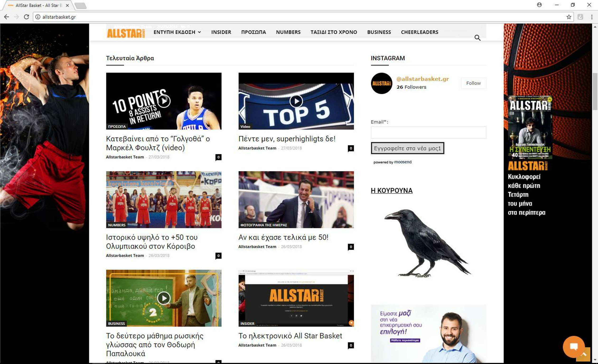Open a new browser tab

[x=81, y=6]
